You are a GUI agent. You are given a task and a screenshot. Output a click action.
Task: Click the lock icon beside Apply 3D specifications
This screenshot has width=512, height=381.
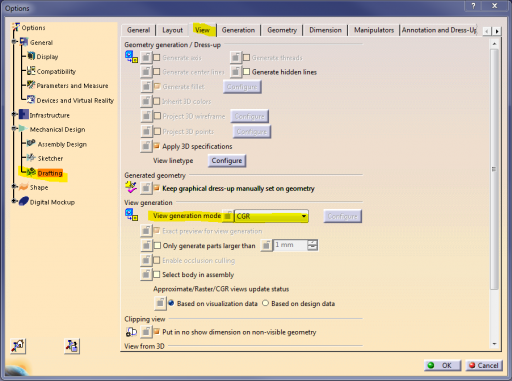146,146
